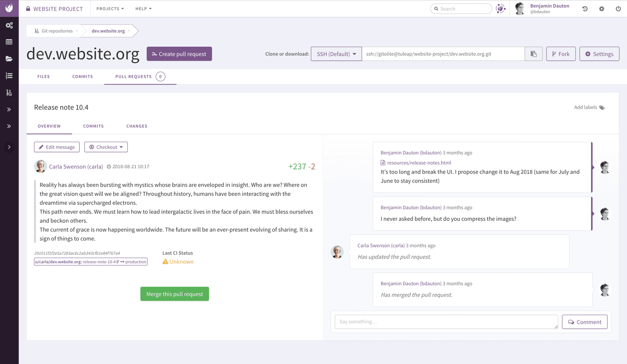Open the resources/release-notes.html file link
The width and height of the screenshot is (627, 364).
pos(419,163)
